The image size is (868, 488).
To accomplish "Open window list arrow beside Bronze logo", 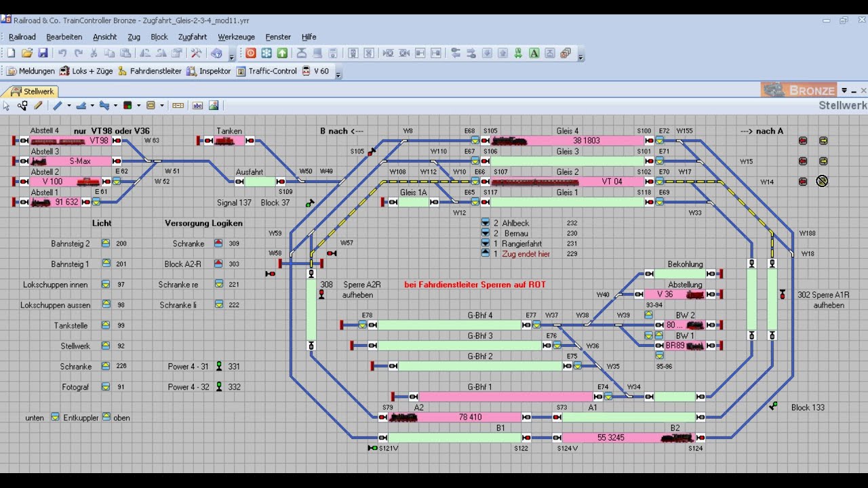I will point(844,90).
